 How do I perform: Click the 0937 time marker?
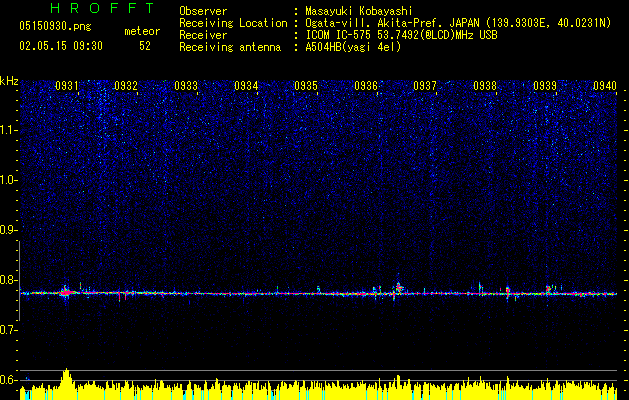(x=425, y=86)
